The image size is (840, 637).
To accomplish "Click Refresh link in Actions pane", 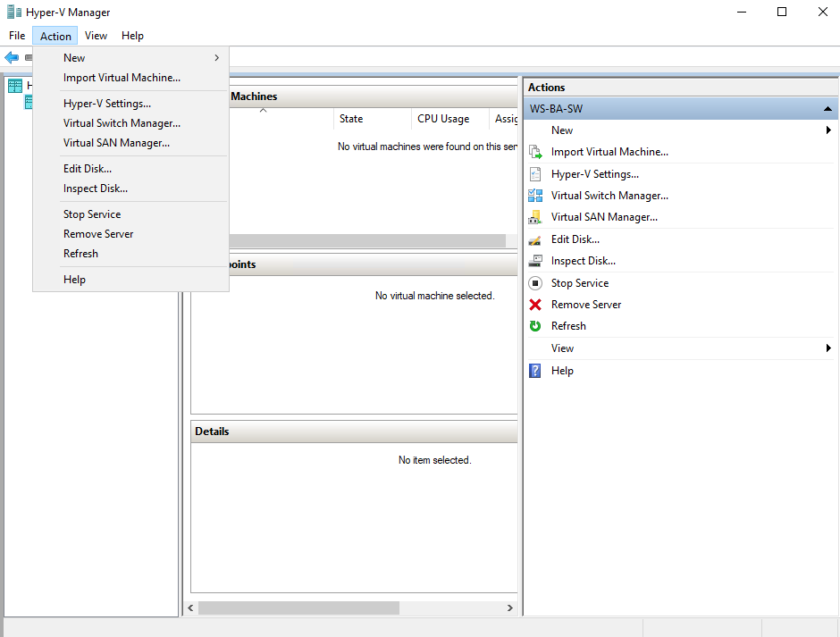I will [x=568, y=326].
